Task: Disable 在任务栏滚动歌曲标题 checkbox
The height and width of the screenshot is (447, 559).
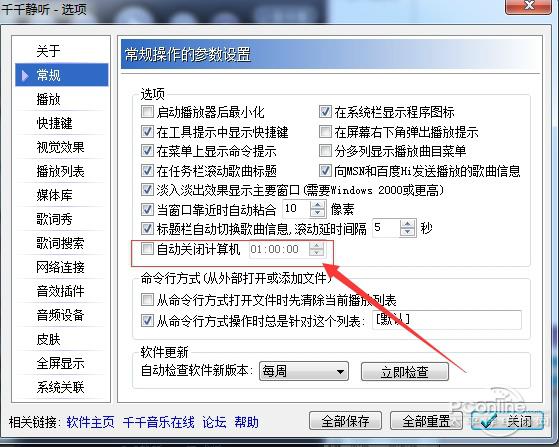Action: (147, 171)
